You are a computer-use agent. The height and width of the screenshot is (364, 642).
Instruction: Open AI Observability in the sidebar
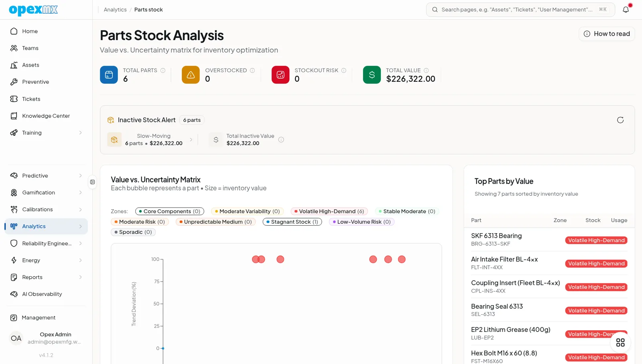(x=46, y=294)
